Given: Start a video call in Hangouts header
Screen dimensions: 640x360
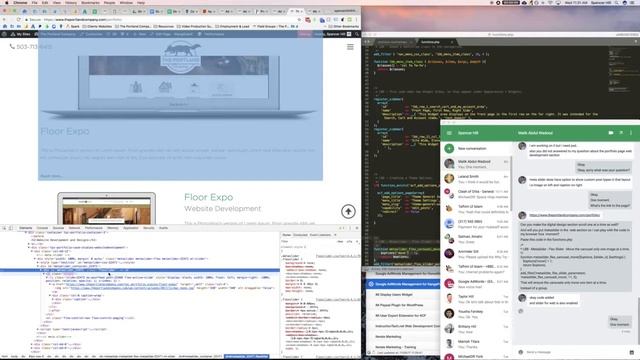Looking at the screenshot, I should point(611,133).
